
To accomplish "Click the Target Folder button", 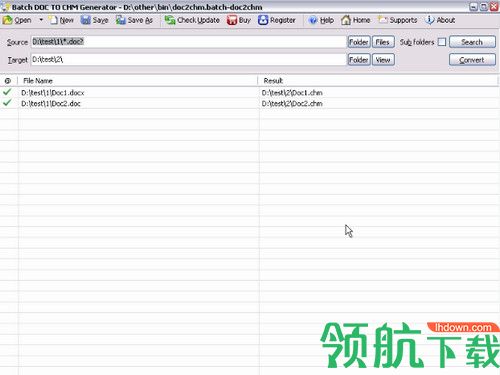I will tap(359, 60).
